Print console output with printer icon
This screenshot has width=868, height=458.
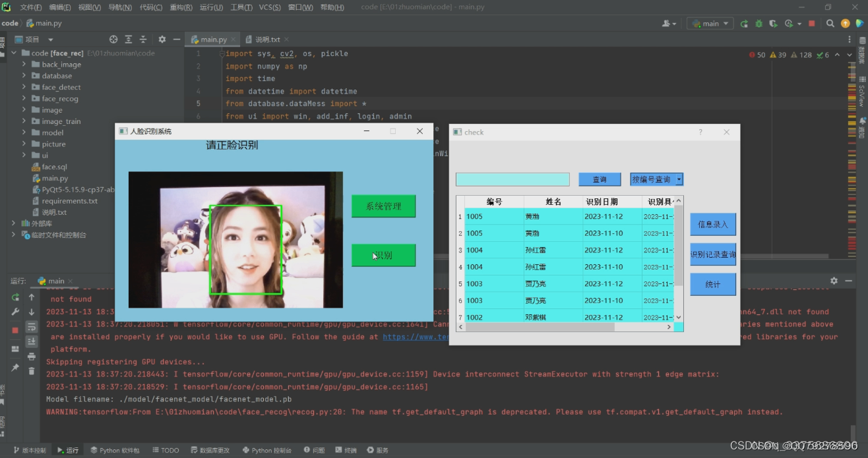(x=31, y=356)
